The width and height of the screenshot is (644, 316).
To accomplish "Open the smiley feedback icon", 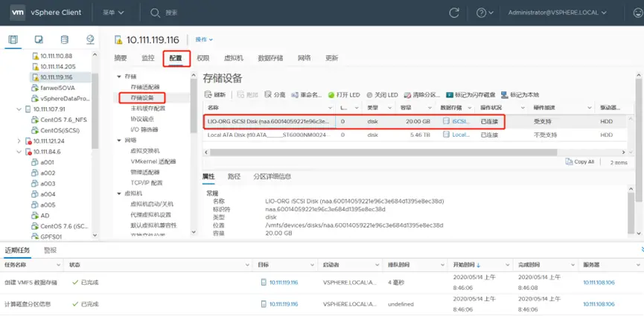I will 638,13.
